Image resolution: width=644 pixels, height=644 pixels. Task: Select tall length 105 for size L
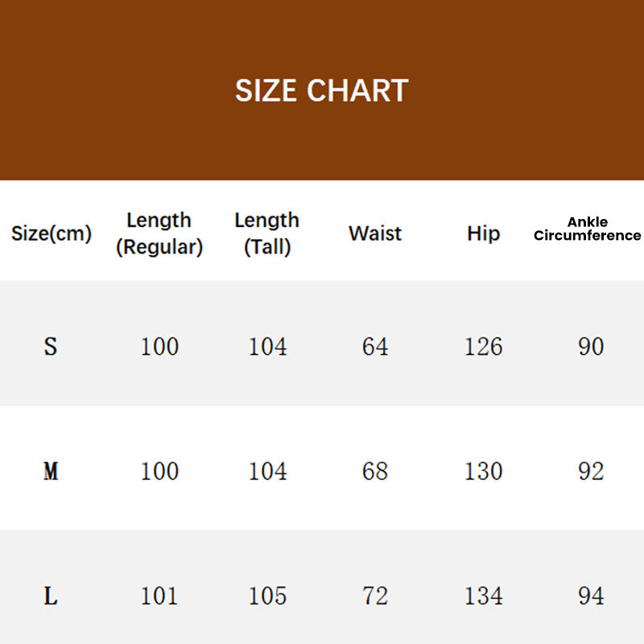[x=267, y=596]
